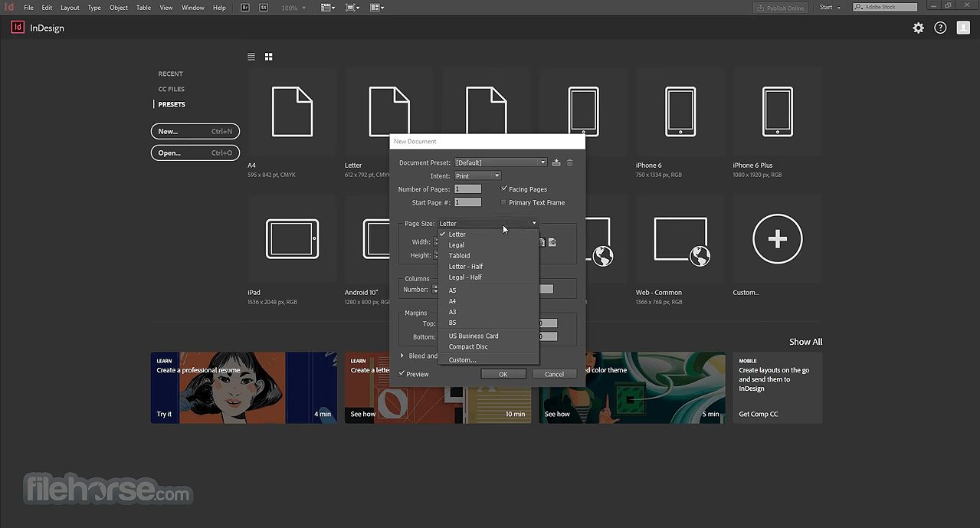The height and width of the screenshot is (528, 980).
Task: Uncheck the Preview option
Action: [402, 374]
